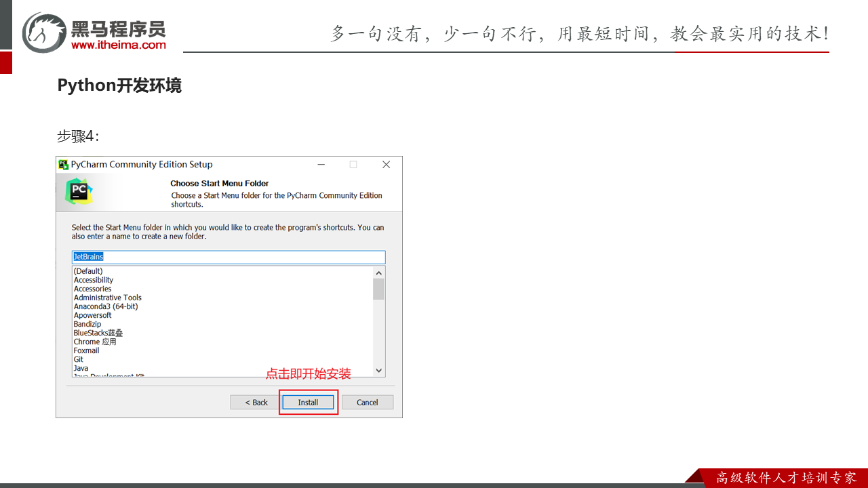Click the Install button
868x488 pixels.
[x=308, y=402]
